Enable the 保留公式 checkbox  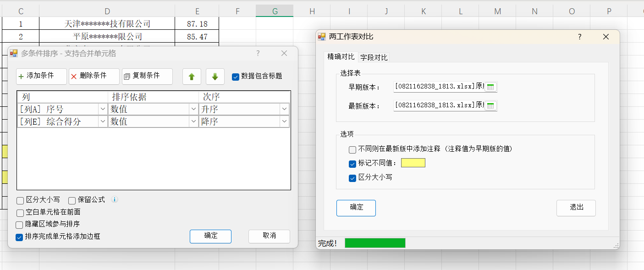(x=72, y=200)
